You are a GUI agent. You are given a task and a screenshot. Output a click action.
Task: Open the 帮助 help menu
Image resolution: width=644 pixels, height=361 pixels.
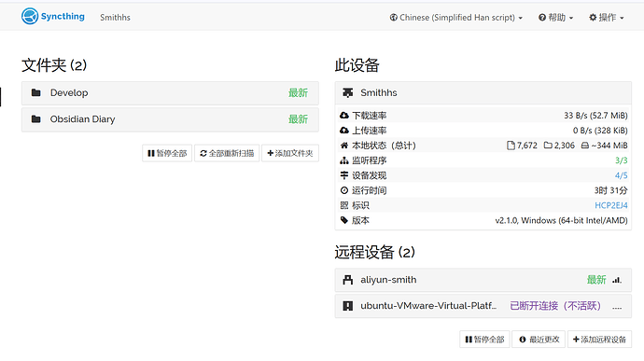click(555, 17)
